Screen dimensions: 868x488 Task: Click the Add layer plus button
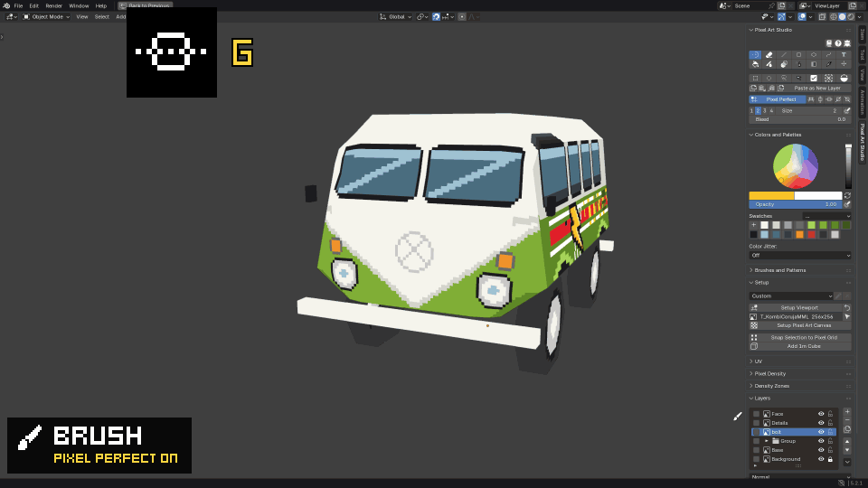847,412
